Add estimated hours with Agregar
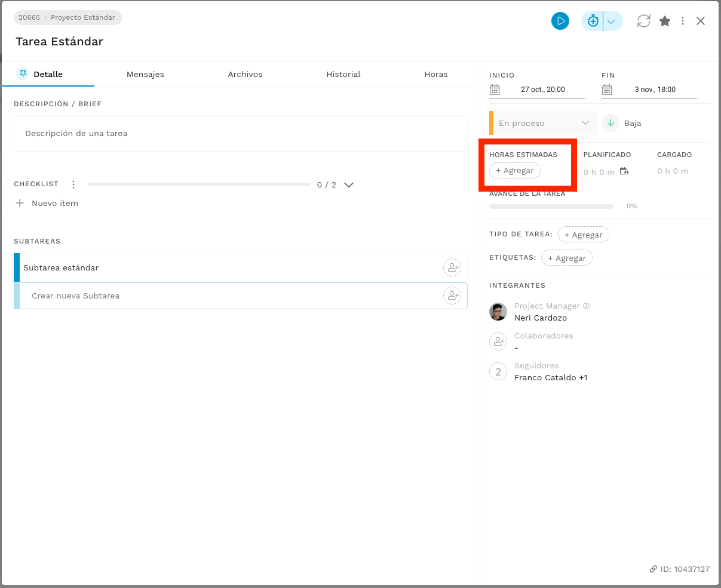Image resolution: width=721 pixels, height=588 pixels. tap(515, 171)
